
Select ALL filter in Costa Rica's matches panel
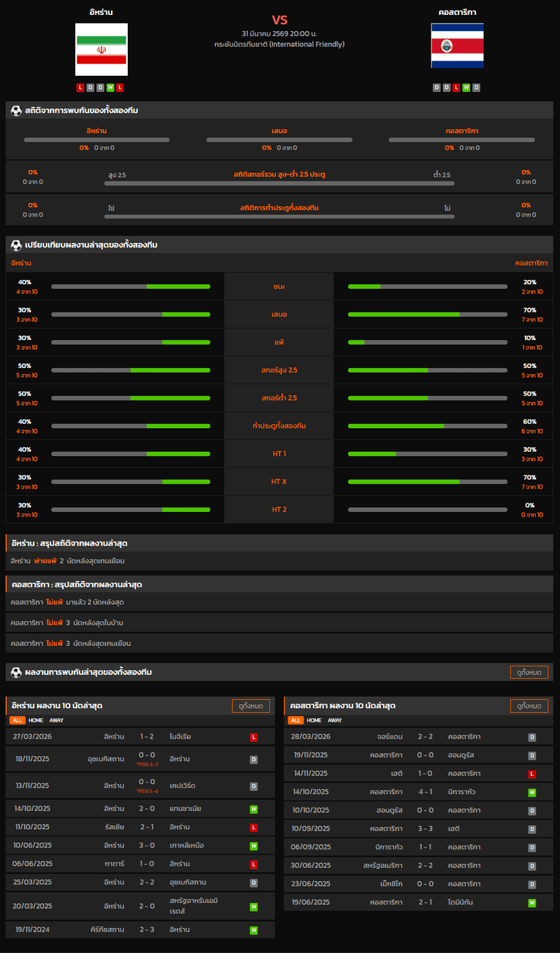(296, 720)
